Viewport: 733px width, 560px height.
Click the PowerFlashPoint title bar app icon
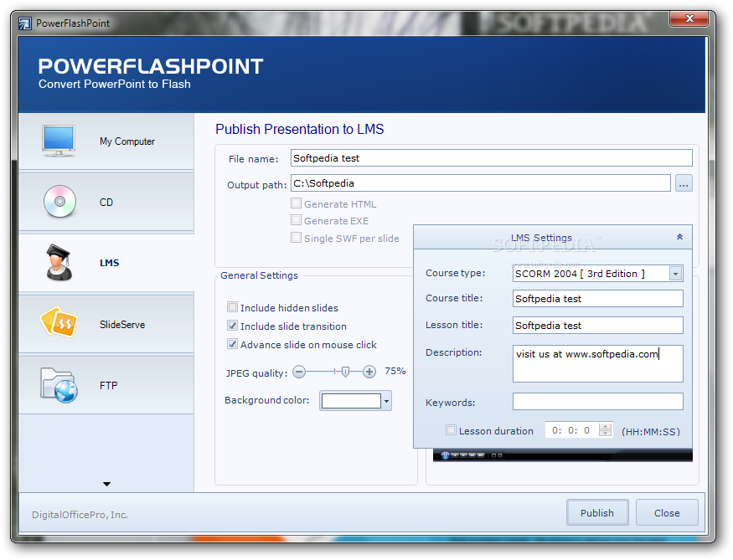(x=25, y=23)
